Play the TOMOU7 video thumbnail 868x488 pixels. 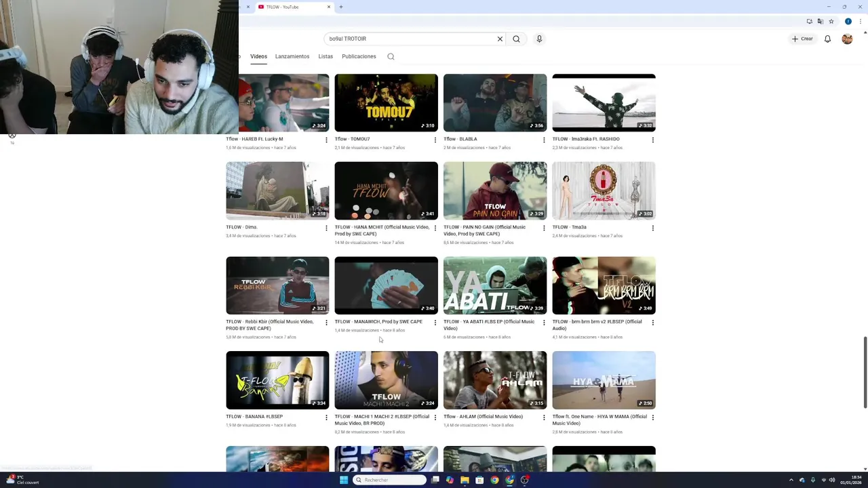click(x=386, y=102)
